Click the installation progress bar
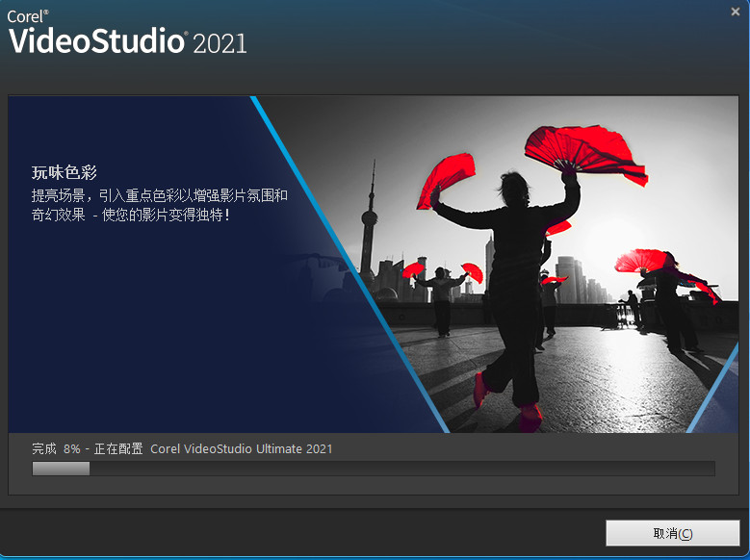 (x=374, y=469)
